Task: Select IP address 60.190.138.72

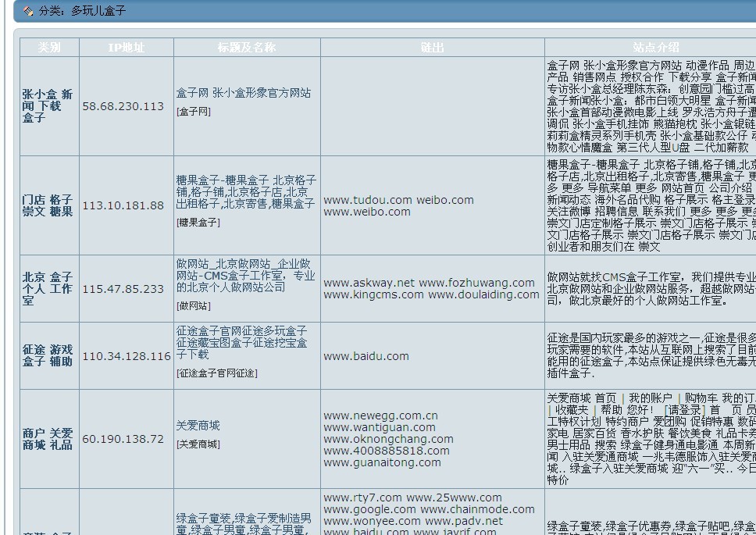Action: [123, 439]
